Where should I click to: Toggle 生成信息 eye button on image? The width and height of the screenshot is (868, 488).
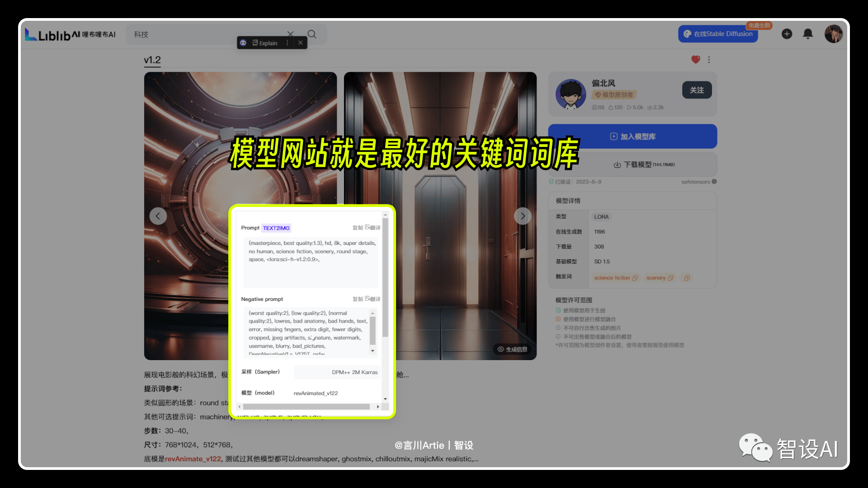512,349
